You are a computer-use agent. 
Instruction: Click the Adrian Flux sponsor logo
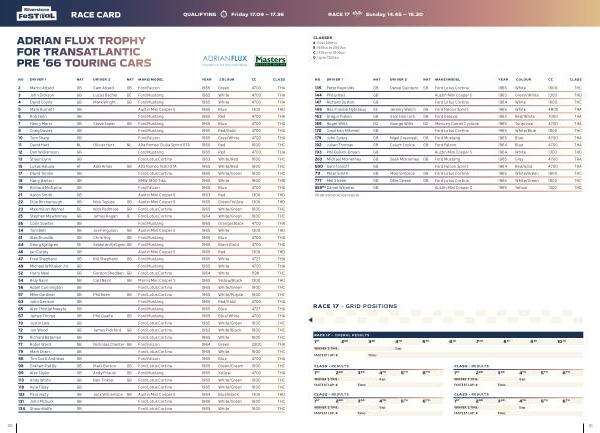(225, 60)
